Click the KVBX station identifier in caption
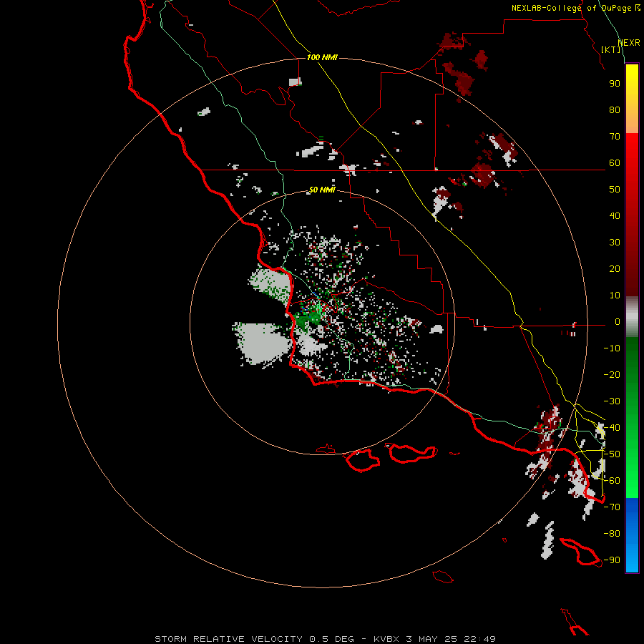This screenshot has height=644, width=644. (386, 639)
